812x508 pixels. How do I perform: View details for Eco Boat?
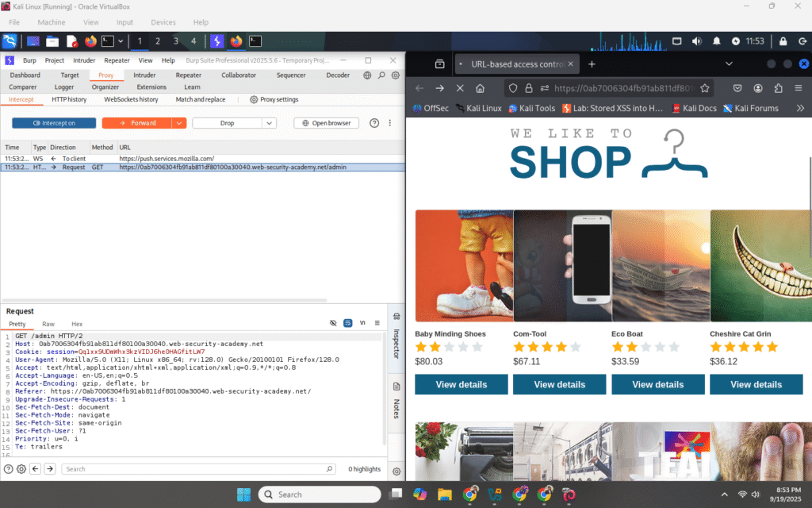[x=657, y=384]
